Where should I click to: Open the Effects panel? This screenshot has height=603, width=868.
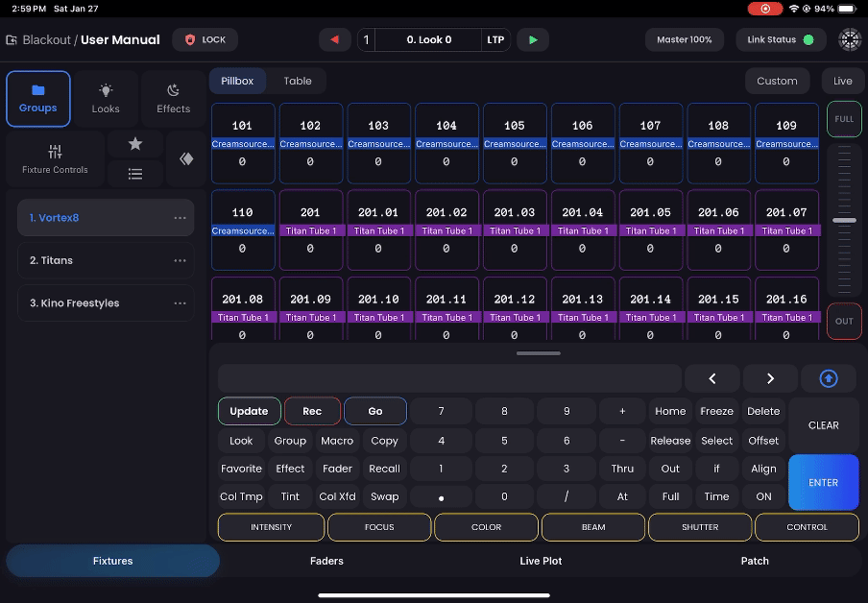[x=173, y=99]
